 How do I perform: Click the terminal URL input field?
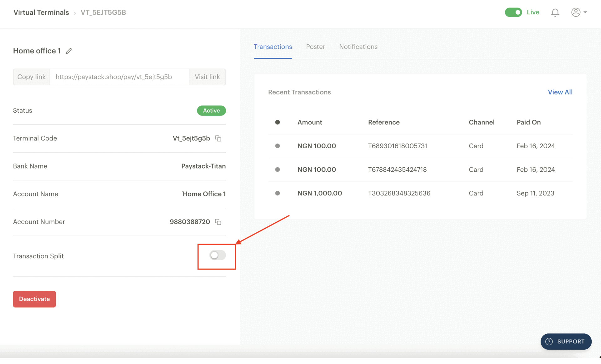coord(120,77)
